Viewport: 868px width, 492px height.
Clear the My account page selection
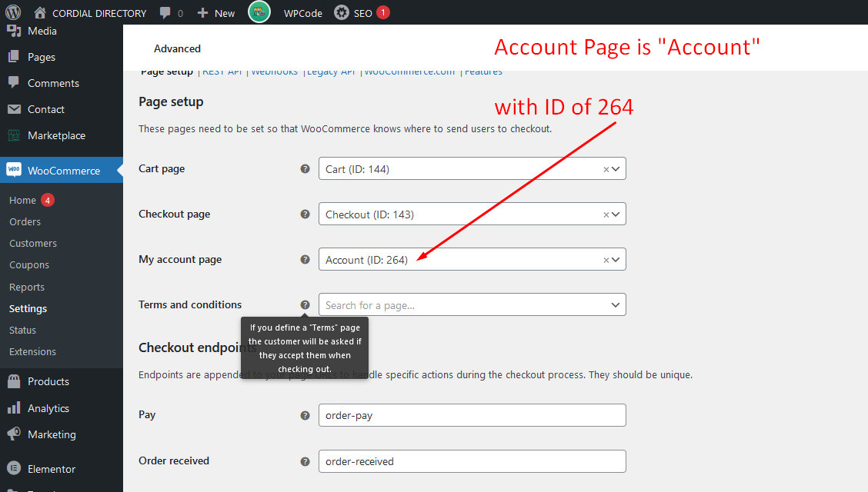[606, 260]
